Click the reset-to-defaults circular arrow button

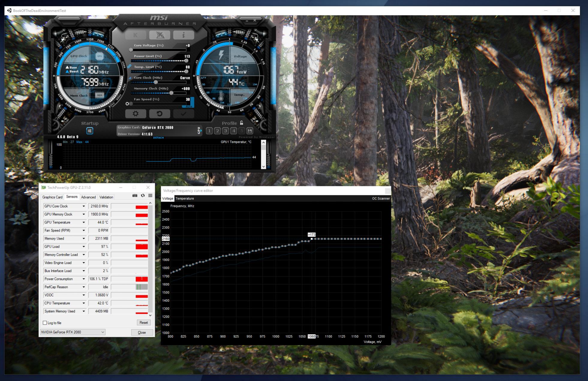tap(160, 114)
